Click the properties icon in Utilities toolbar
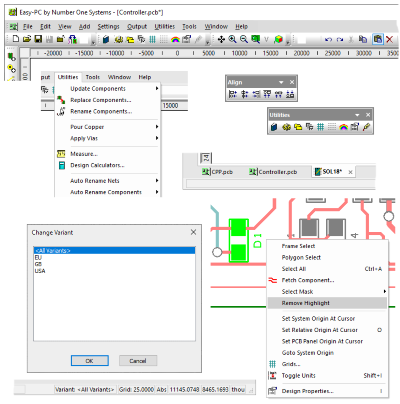This screenshot has width=400, height=404. [x=355, y=127]
